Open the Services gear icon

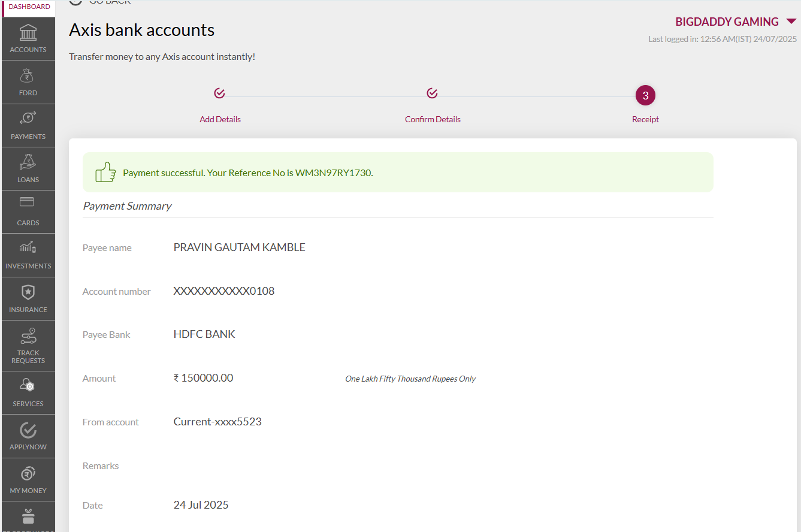(x=28, y=385)
